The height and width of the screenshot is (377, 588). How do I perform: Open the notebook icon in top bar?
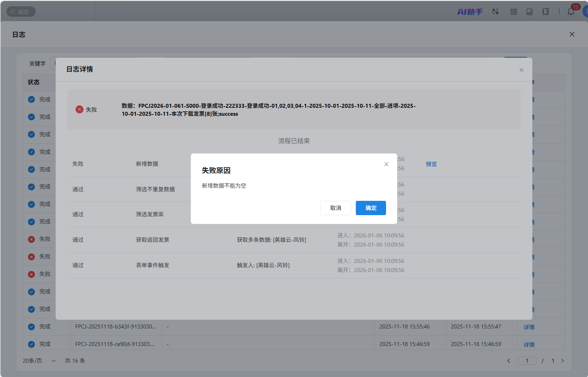(545, 12)
